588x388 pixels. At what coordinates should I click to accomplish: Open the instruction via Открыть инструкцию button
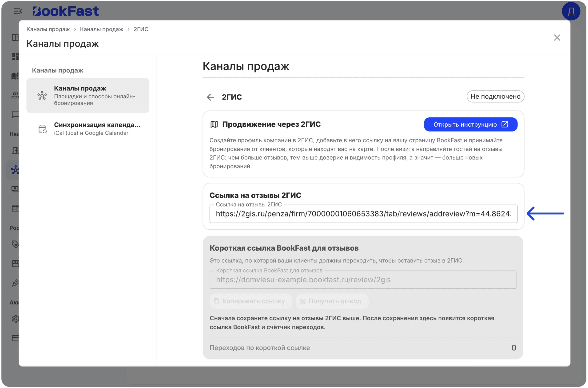(470, 124)
